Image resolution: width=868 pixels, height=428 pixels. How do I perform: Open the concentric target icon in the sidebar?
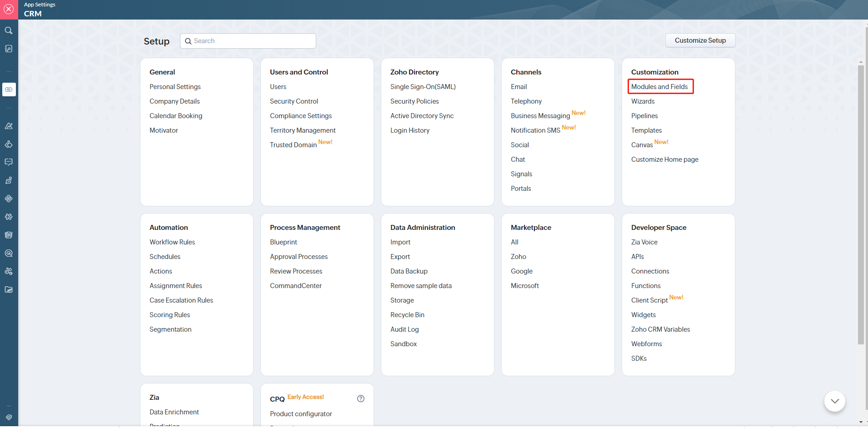[x=9, y=199]
